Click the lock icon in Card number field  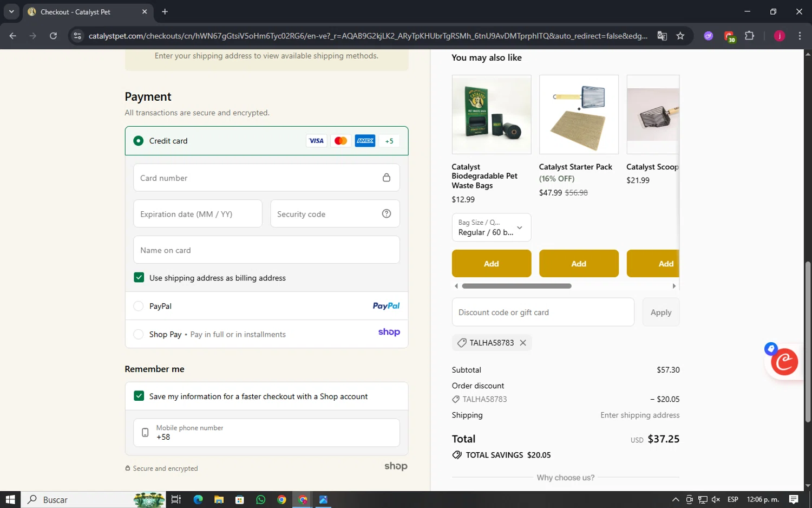(387, 178)
